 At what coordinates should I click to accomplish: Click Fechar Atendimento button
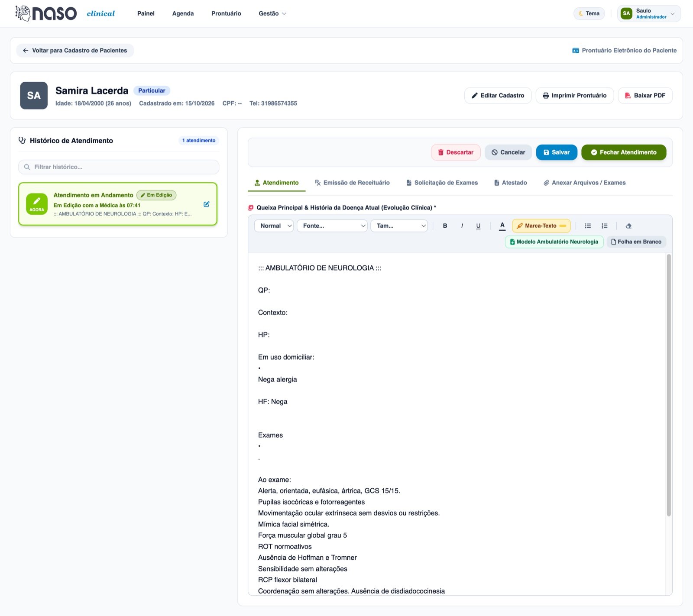[624, 152]
